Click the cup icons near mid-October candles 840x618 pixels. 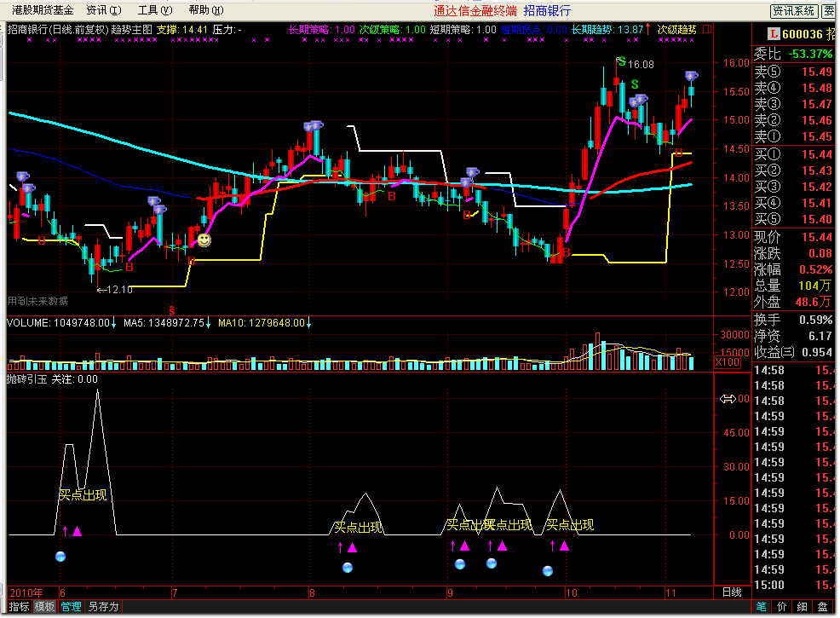(638, 101)
